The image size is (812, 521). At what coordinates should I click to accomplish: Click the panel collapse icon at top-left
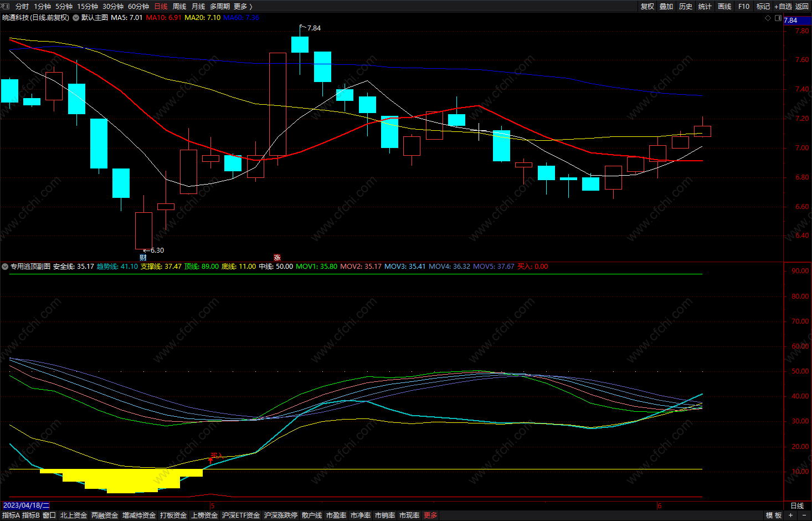tap(6, 6)
